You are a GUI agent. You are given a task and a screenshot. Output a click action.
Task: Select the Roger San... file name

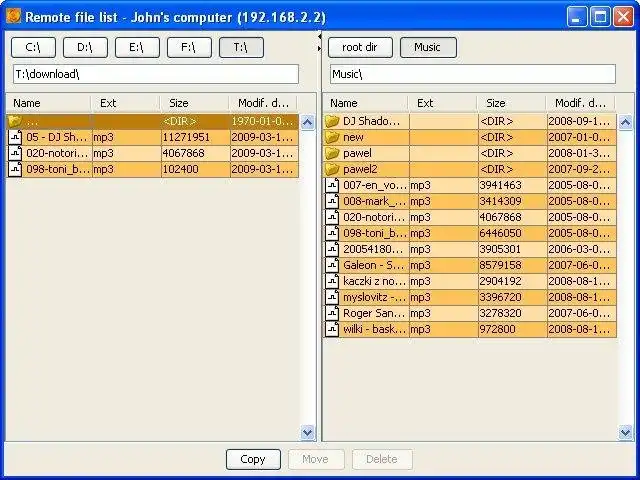click(373, 313)
